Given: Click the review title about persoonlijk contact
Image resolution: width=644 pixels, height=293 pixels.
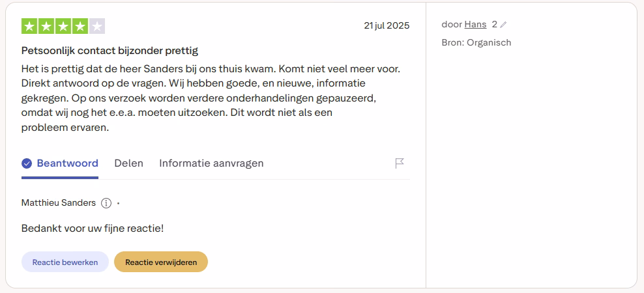Looking at the screenshot, I should [x=110, y=50].
